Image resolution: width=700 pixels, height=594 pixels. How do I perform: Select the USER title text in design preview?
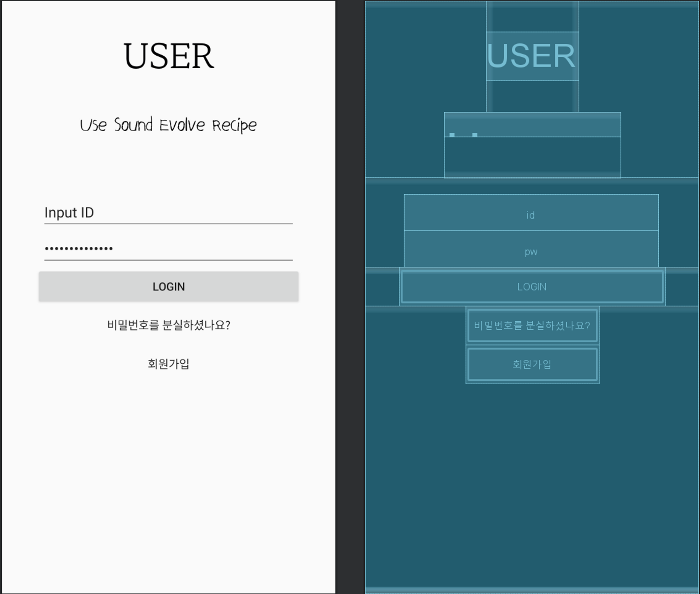(168, 56)
